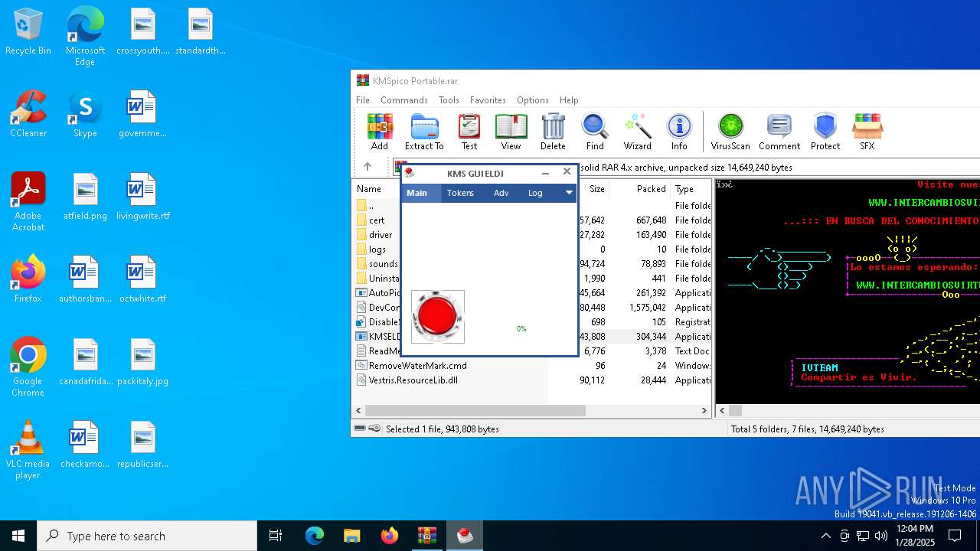
Task: Open the Help menu in WinRAR
Action: pyautogui.click(x=569, y=100)
